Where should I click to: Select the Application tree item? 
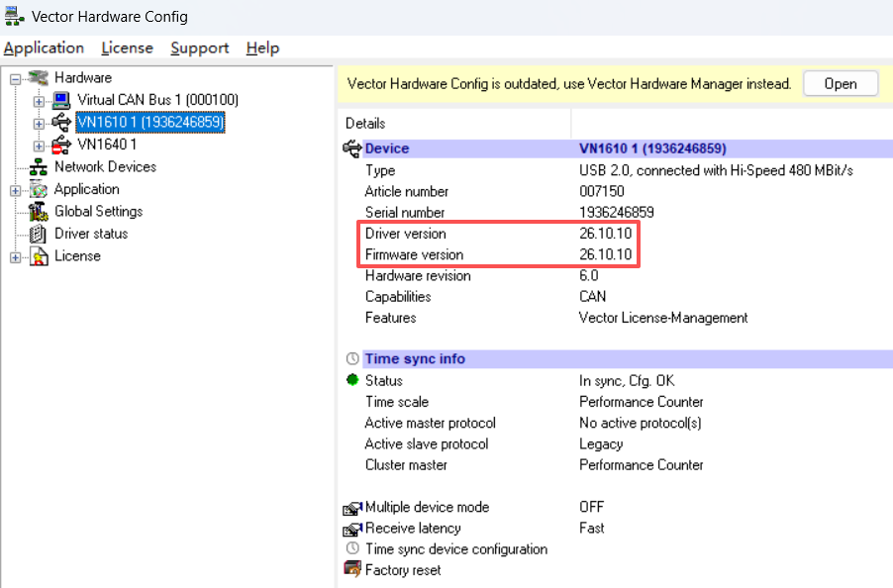click(86, 189)
